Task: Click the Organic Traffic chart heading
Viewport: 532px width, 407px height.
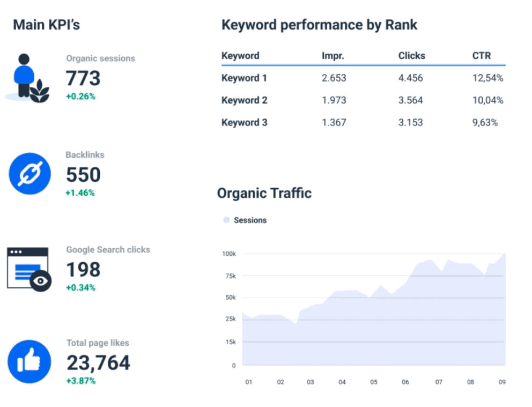Action: coord(264,194)
